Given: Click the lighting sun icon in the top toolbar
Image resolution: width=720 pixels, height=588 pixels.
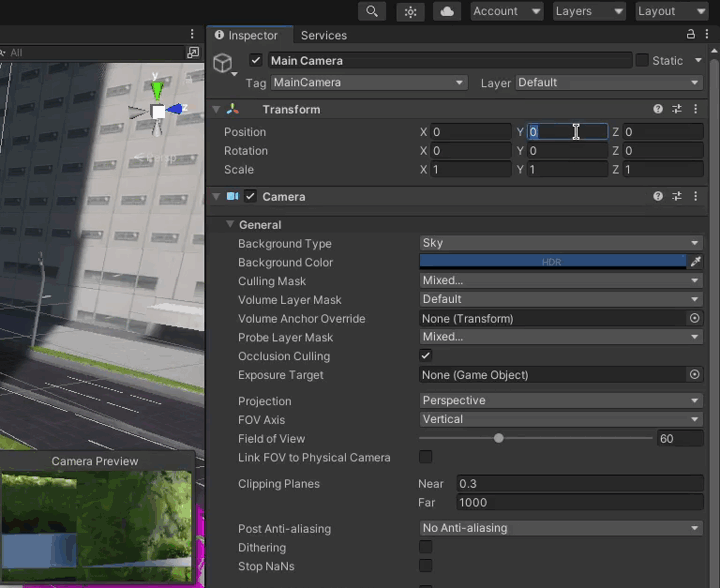Looking at the screenshot, I should click(410, 11).
